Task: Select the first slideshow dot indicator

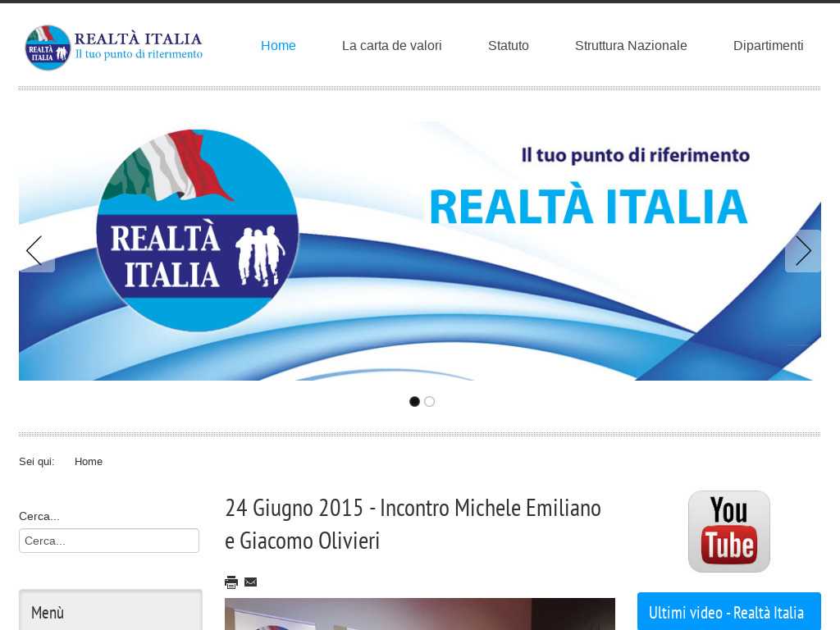Action: [x=414, y=402]
